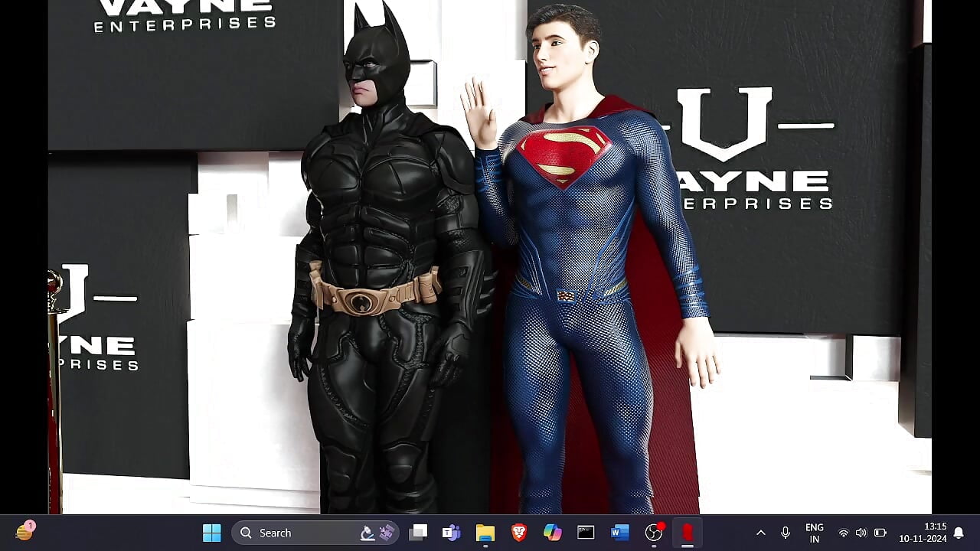Screen dimensions: 980x551
Task: Open the Wi-Fi network settings flyout
Action: [x=843, y=533]
